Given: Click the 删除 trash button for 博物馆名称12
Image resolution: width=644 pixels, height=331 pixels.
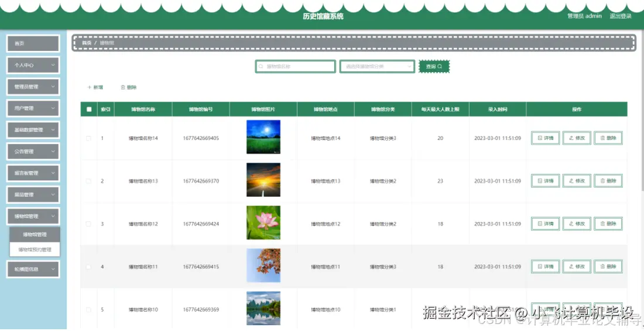Looking at the screenshot, I should (608, 224).
